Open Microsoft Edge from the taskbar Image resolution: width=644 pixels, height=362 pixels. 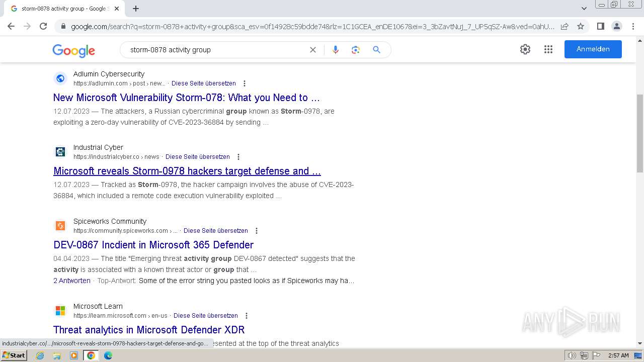click(x=108, y=355)
